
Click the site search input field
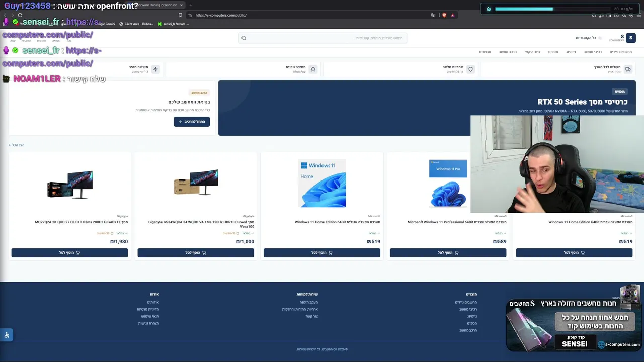(323, 38)
